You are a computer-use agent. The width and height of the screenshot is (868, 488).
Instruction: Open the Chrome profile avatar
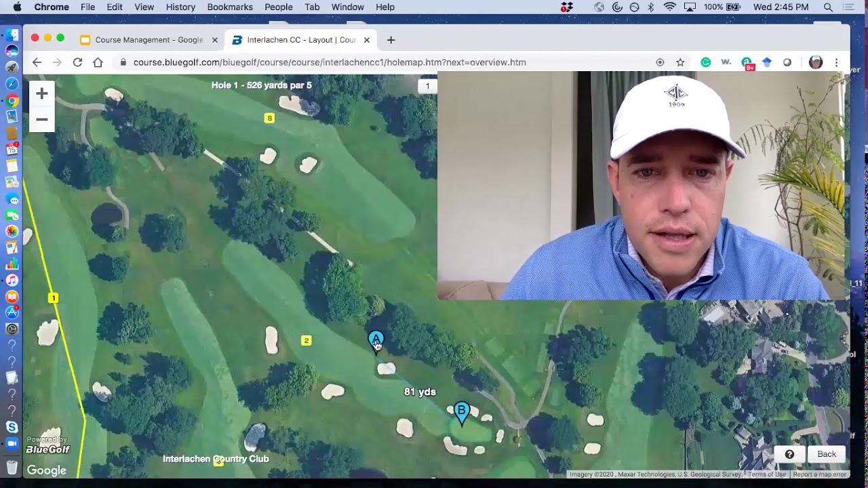tap(816, 62)
